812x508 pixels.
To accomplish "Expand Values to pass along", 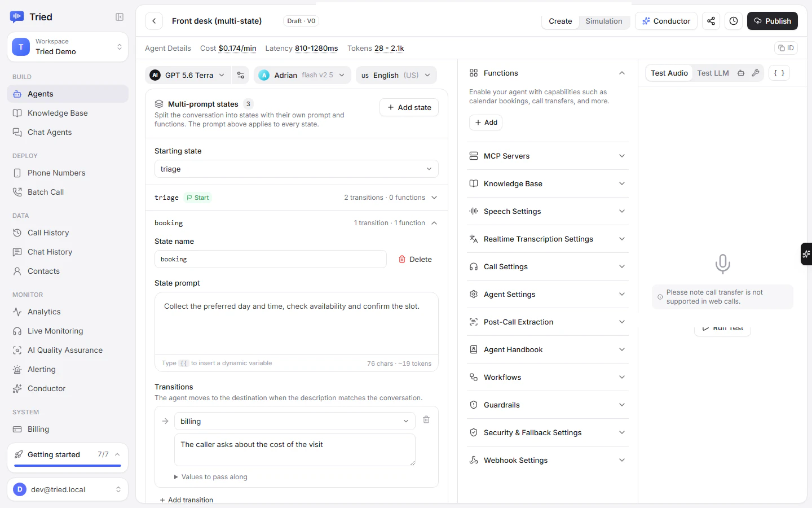I will (211, 477).
